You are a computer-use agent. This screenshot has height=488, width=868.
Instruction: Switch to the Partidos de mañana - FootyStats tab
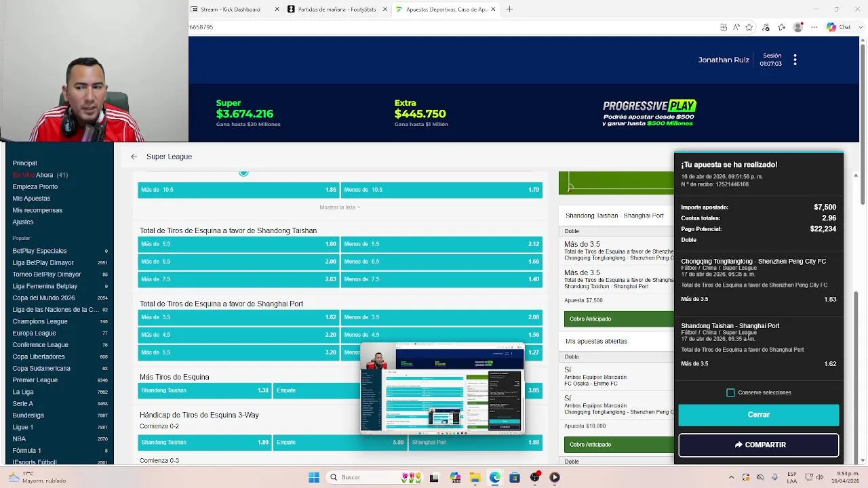click(x=337, y=9)
